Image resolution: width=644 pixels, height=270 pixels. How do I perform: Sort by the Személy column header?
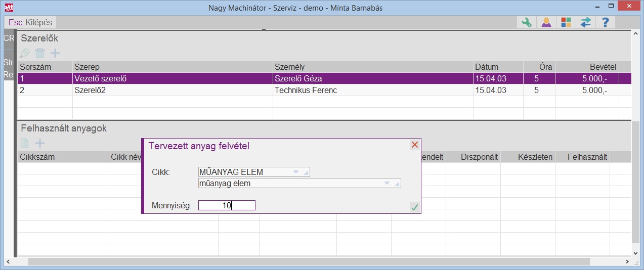coord(373,67)
